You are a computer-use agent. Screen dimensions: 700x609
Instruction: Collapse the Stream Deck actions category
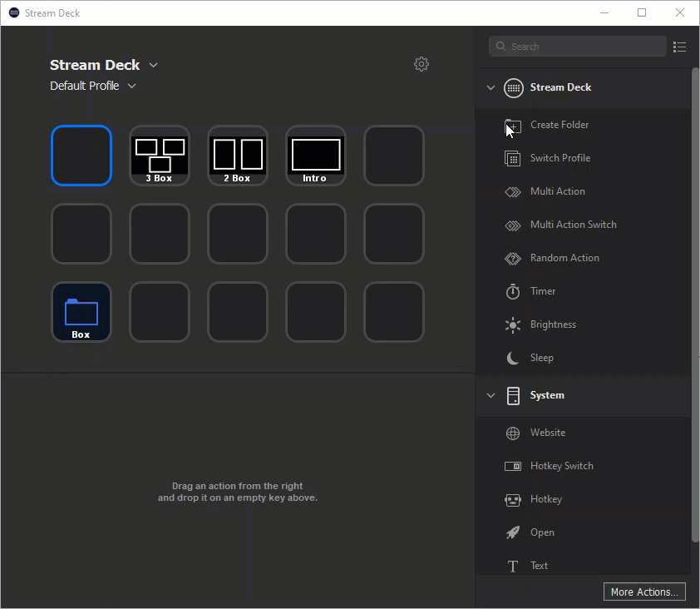tap(490, 87)
